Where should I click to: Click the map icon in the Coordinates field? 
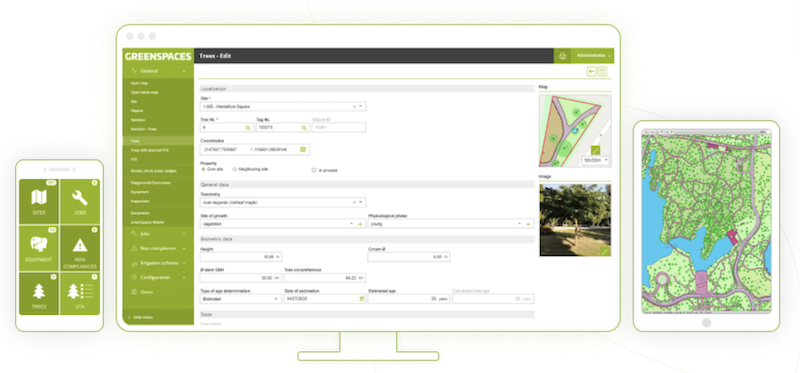pos(303,150)
